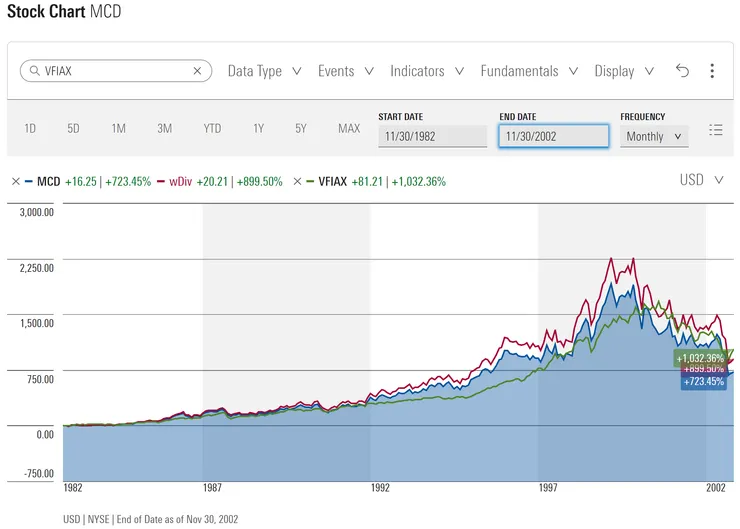Remove the VFIAX comparison series
The image size is (740, 529).
[x=297, y=182]
